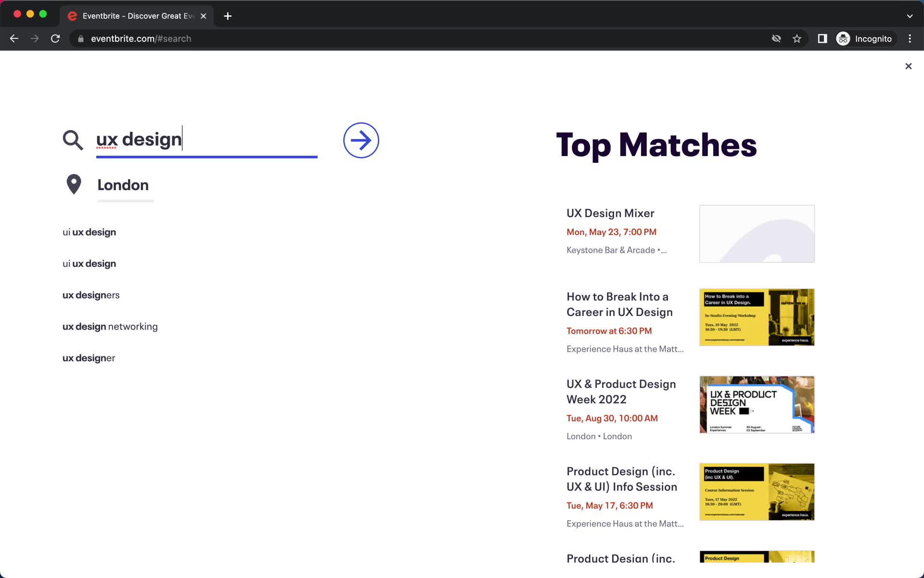This screenshot has width=924, height=578.
Task: Click the Incognito profile indicator
Action: pos(865,39)
